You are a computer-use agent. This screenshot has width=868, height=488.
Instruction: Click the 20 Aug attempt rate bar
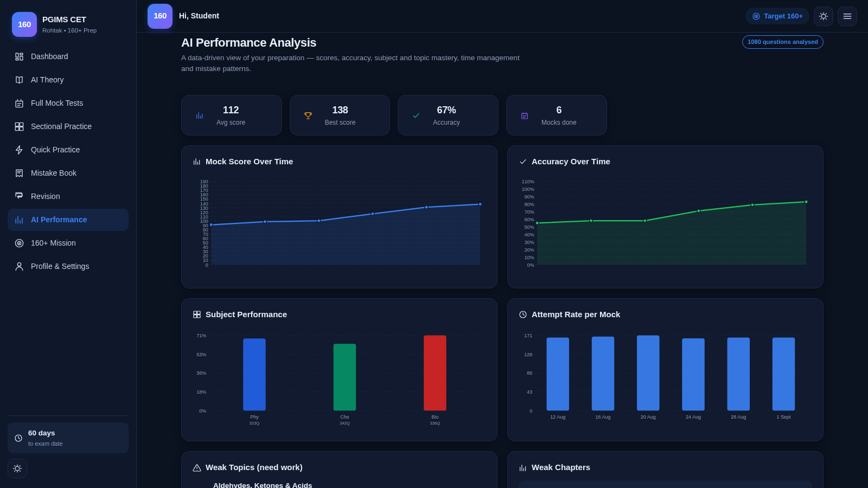tap(648, 373)
